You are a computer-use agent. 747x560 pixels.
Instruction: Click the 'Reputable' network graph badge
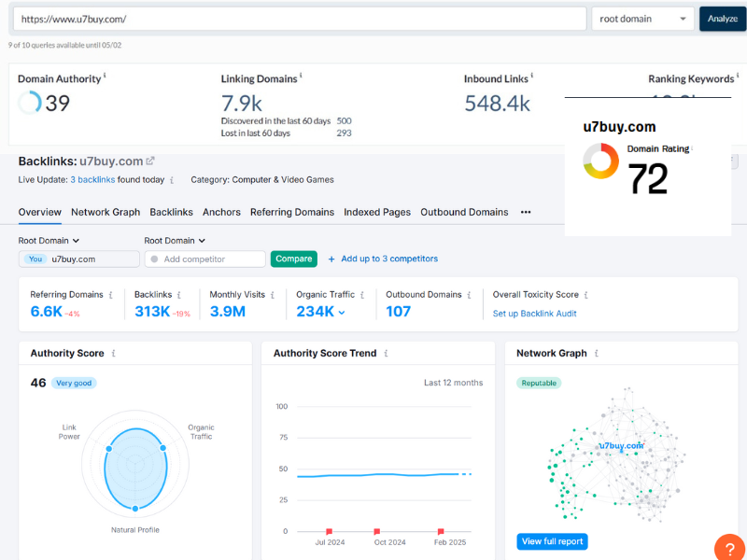pyautogui.click(x=539, y=383)
